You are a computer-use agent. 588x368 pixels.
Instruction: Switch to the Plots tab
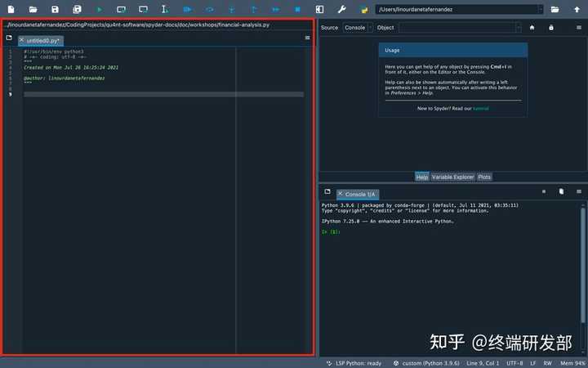(x=484, y=177)
